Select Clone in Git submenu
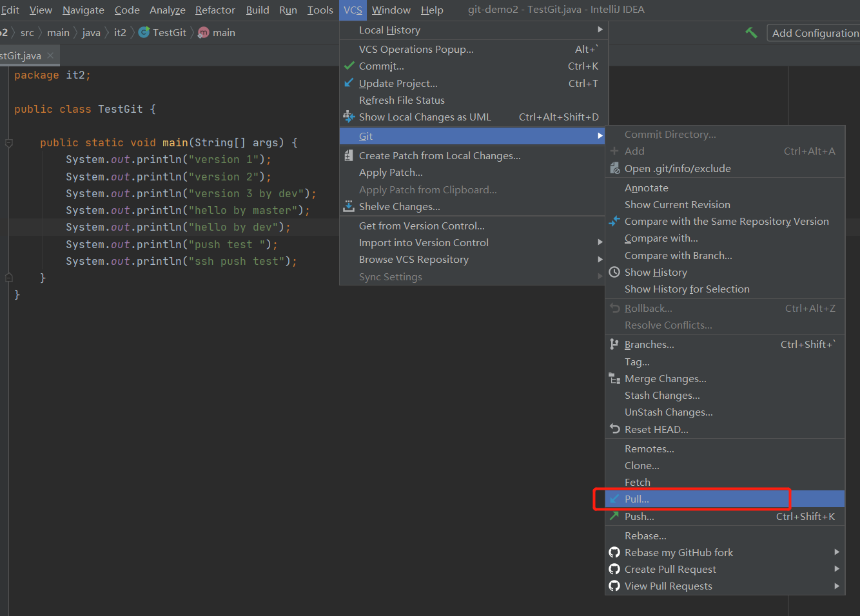The image size is (860, 616). click(x=725, y=465)
